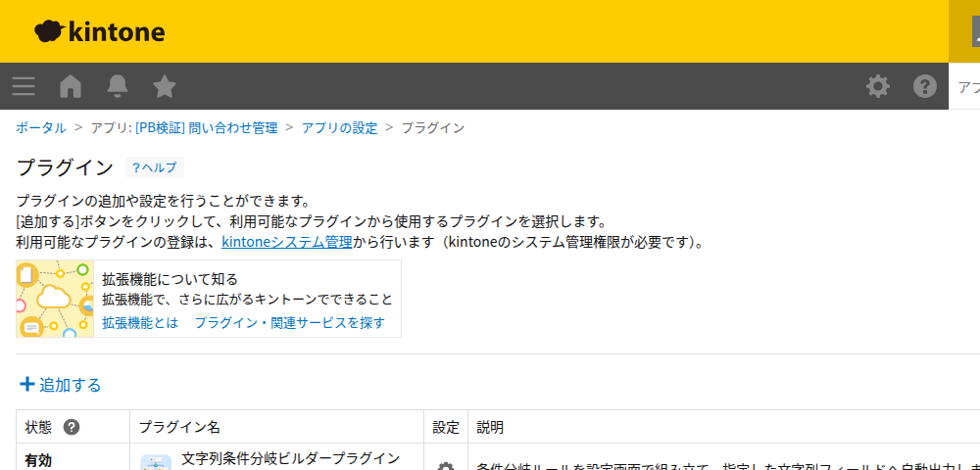Image resolution: width=980 pixels, height=470 pixels.
Task: Open kintoneシステム管理 link
Action: tap(287, 242)
